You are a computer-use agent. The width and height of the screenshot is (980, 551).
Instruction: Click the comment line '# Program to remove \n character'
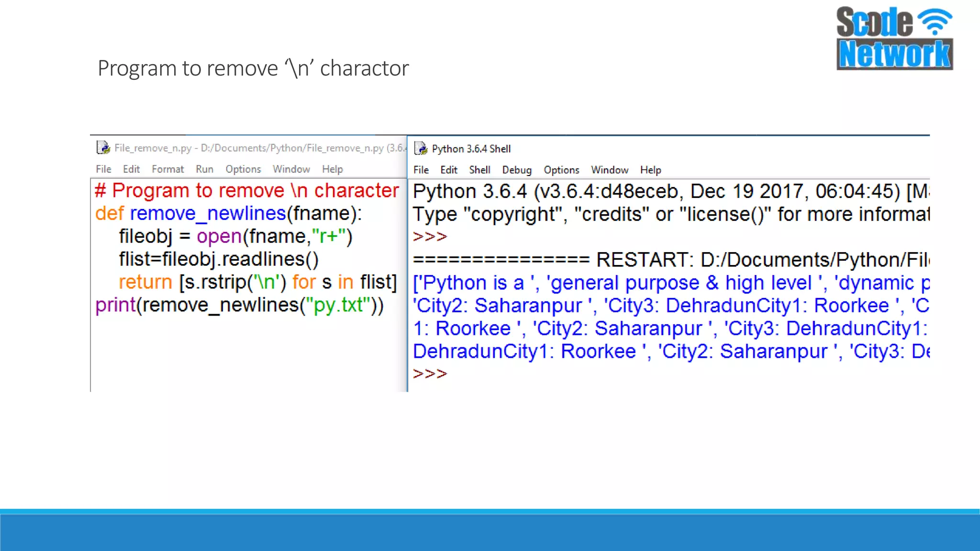click(x=247, y=190)
